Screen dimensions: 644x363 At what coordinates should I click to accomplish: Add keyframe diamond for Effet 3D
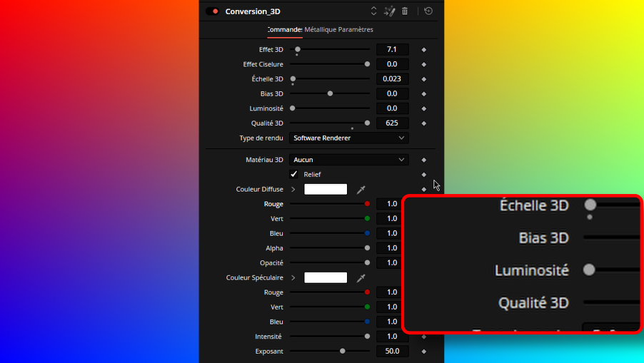click(x=423, y=50)
